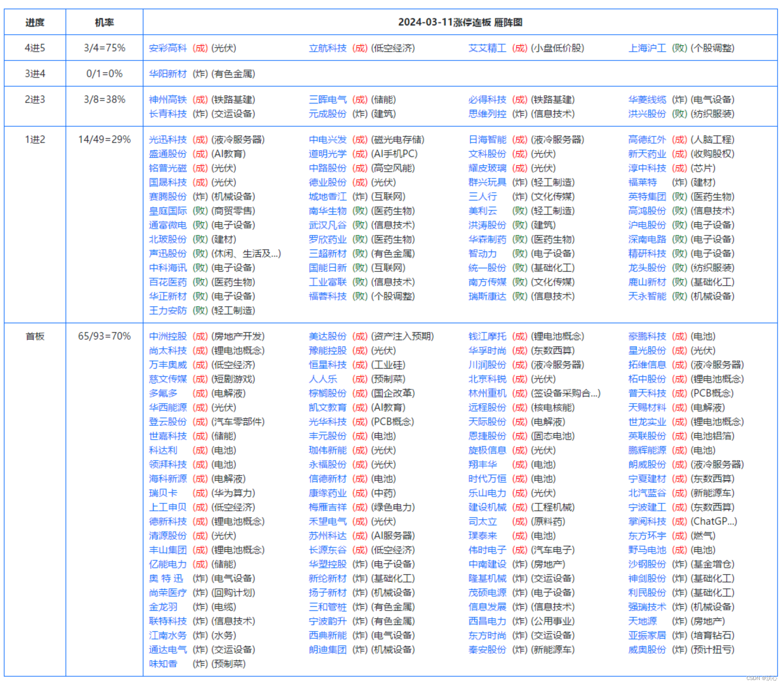Click the 秦安股份 stock link
This screenshot has height=685, width=784.
[x=487, y=650]
